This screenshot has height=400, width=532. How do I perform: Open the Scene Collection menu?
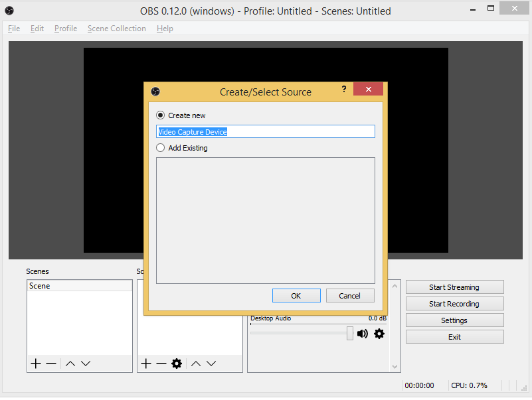(116, 29)
